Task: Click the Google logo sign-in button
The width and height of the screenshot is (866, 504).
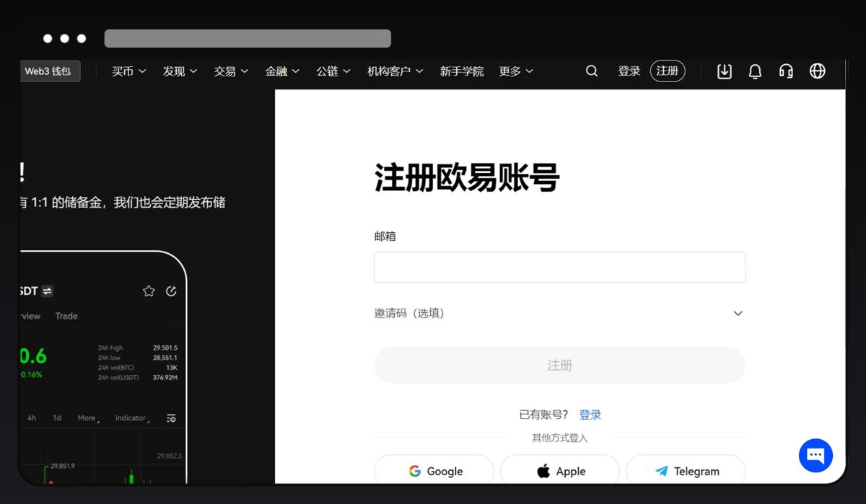Action: coord(434,471)
